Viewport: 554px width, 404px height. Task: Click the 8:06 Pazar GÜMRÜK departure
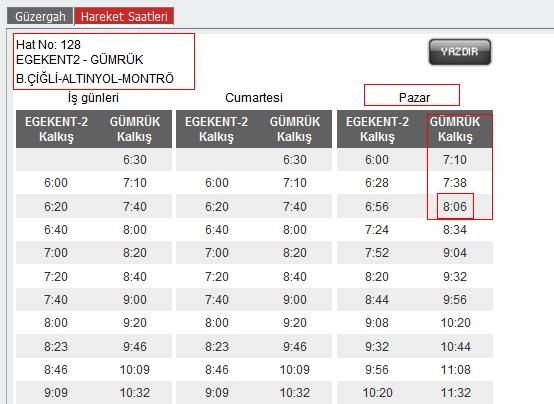[x=455, y=206]
